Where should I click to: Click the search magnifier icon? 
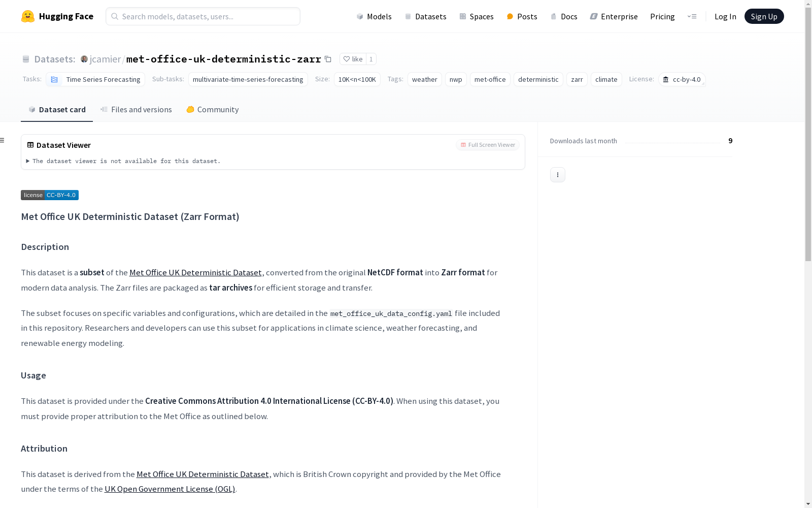(115, 16)
